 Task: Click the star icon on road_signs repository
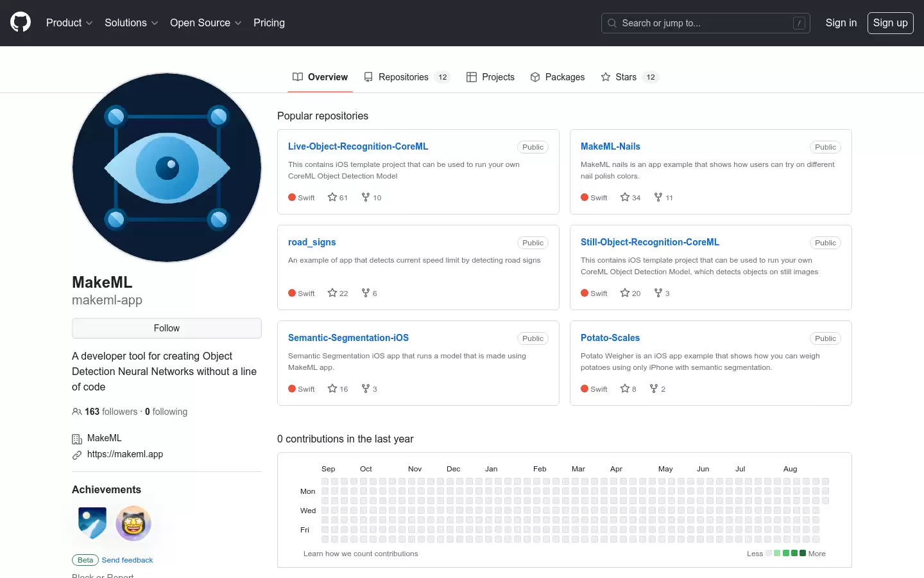click(x=332, y=293)
